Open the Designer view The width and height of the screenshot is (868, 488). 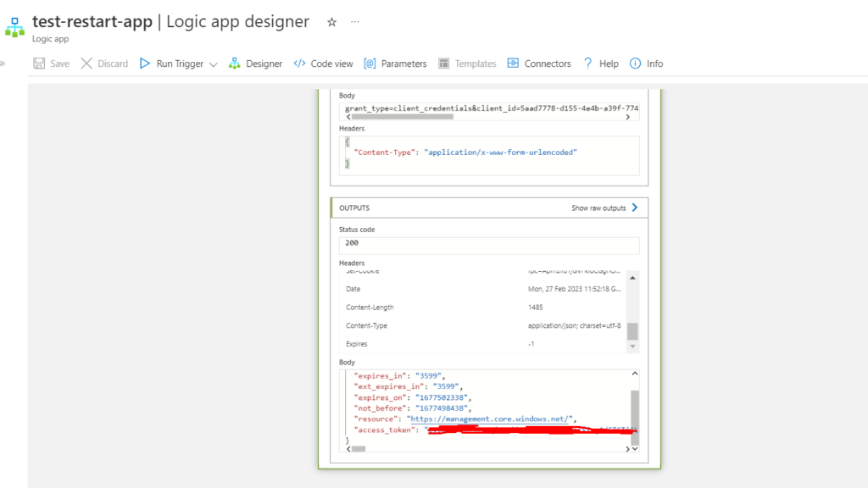256,64
